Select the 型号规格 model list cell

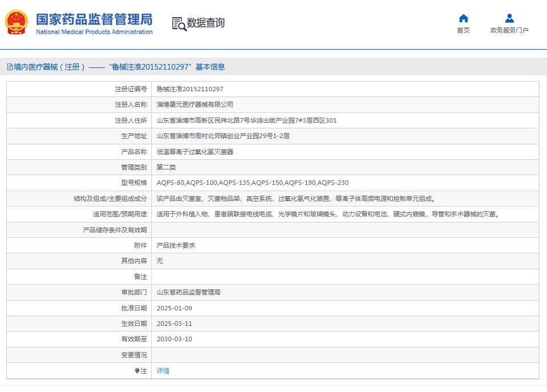click(x=251, y=183)
